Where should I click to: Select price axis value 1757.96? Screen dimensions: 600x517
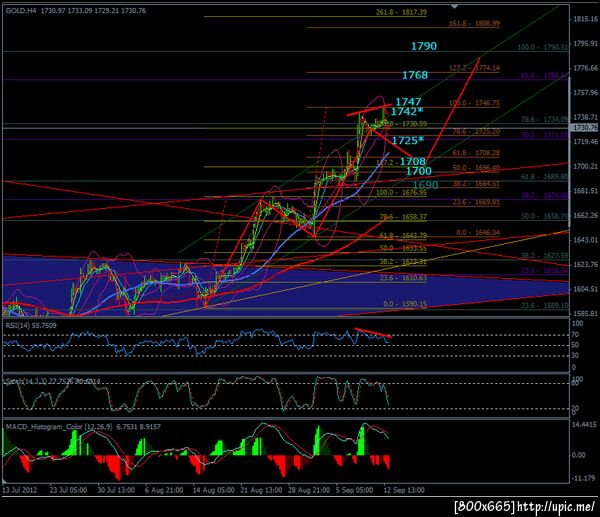click(585, 93)
